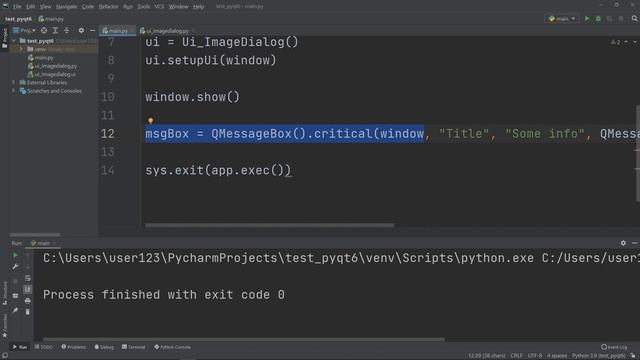Open the Debug tool window button
The width and height of the screenshot is (640, 360).
point(104,347)
